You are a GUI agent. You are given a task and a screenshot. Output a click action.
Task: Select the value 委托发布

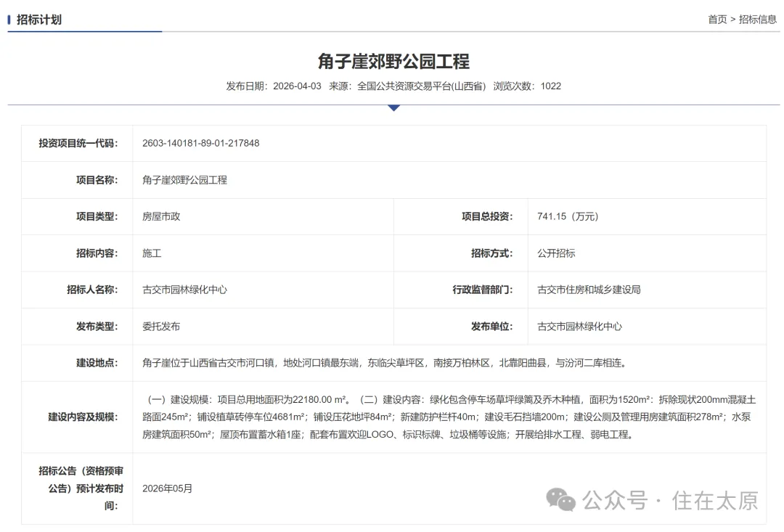(161, 327)
